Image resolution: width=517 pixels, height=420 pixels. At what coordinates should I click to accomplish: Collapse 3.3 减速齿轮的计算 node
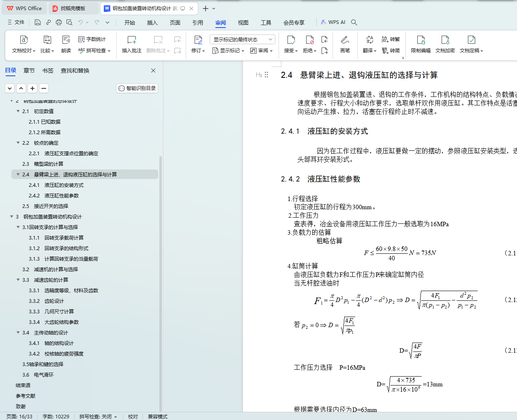pyautogui.click(x=18, y=280)
